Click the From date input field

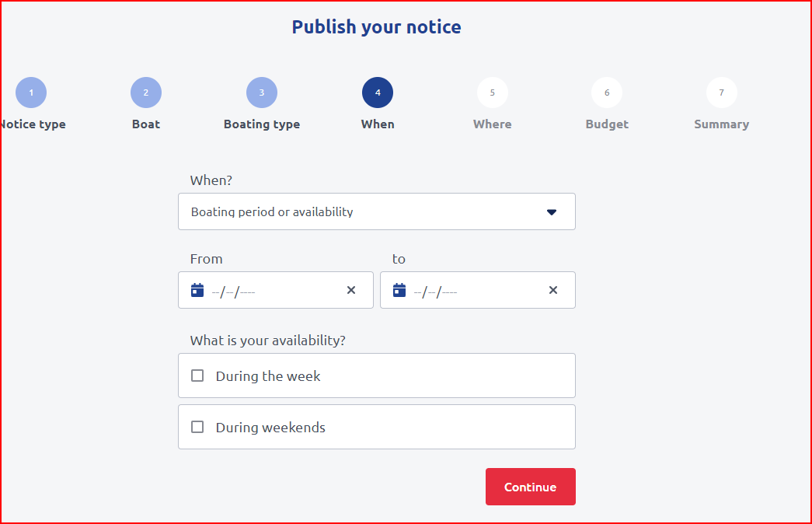tap(272, 291)
